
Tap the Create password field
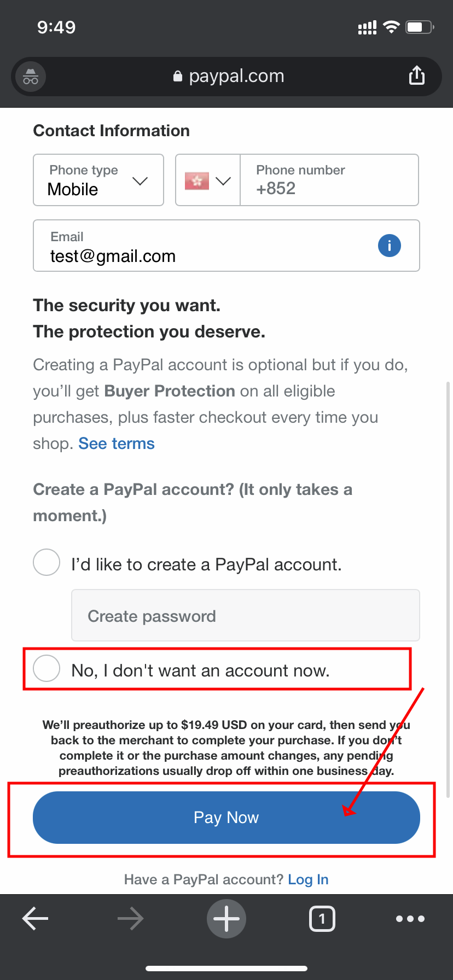[x=245, y=616]
